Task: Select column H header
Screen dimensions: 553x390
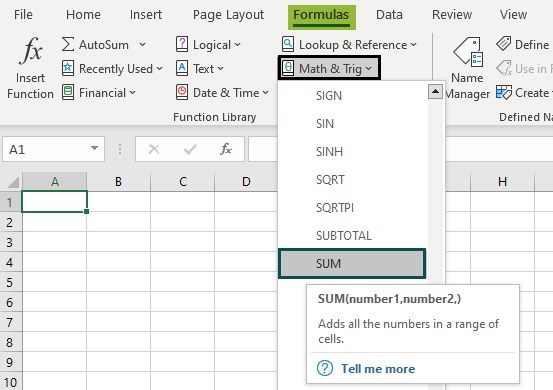Action: pyautogui.click(x=502, y=182)
